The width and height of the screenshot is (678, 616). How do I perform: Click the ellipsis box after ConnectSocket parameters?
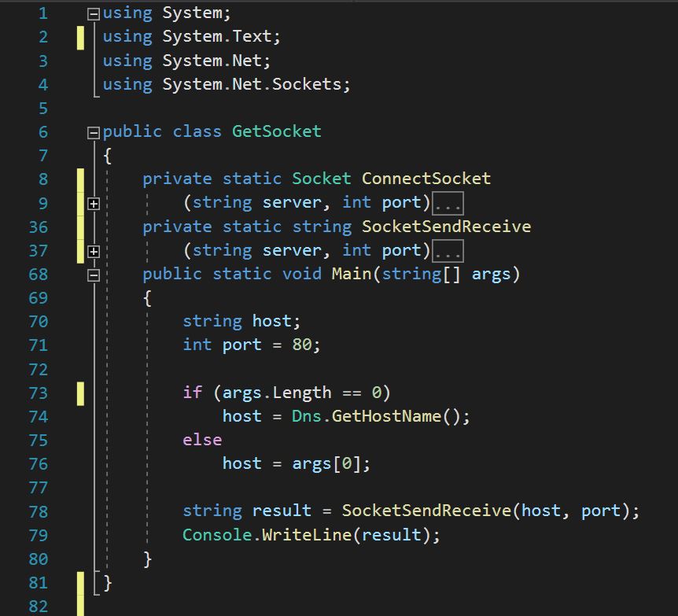click(448, 204)
